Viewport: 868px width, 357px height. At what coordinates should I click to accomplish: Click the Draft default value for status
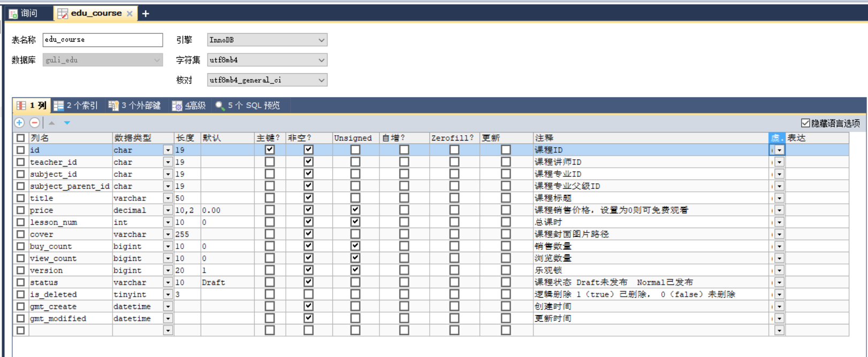pos(227,282)
